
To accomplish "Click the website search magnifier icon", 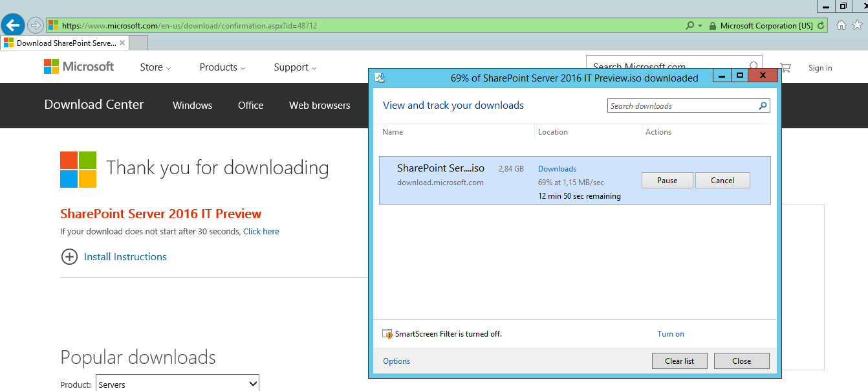I will tap(754, 65).
